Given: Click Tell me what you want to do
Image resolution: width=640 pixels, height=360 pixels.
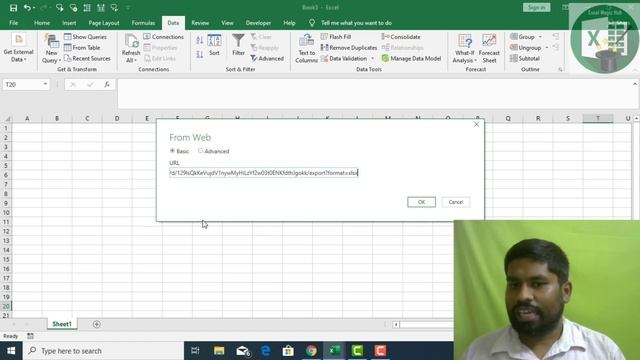Looking at the screenshot, I should click(356, 23).
